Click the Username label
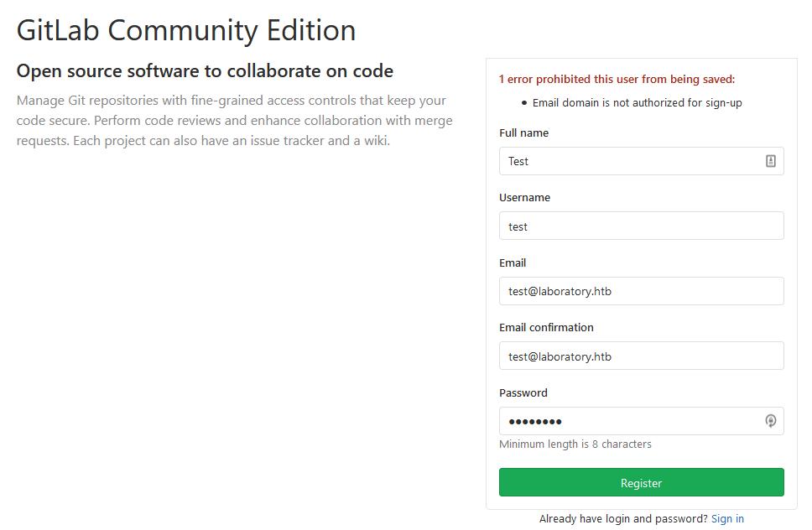The height and width of the screenshot is (530, 812). [524, 198]
